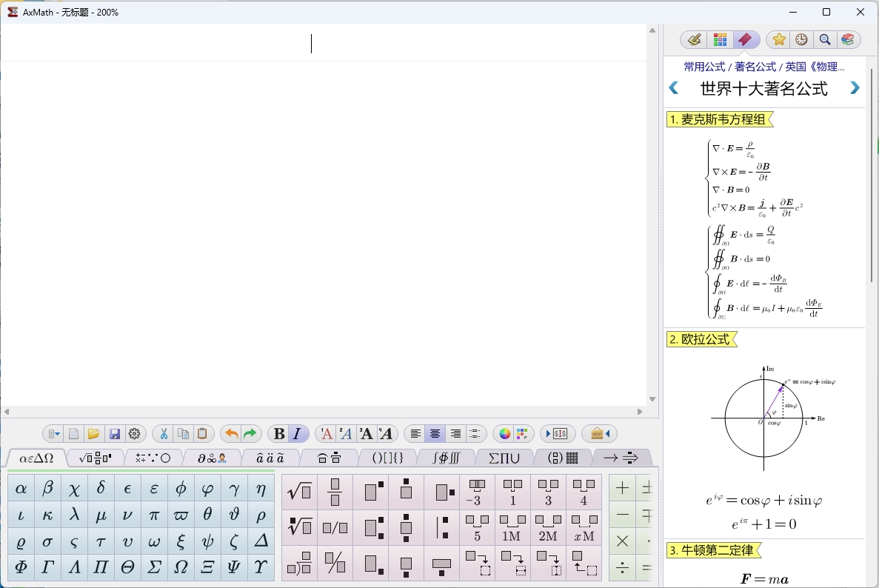Screen dimensions: 879x588
Task: Click the paste clipboard icon
Action: (x=203, y=433)
